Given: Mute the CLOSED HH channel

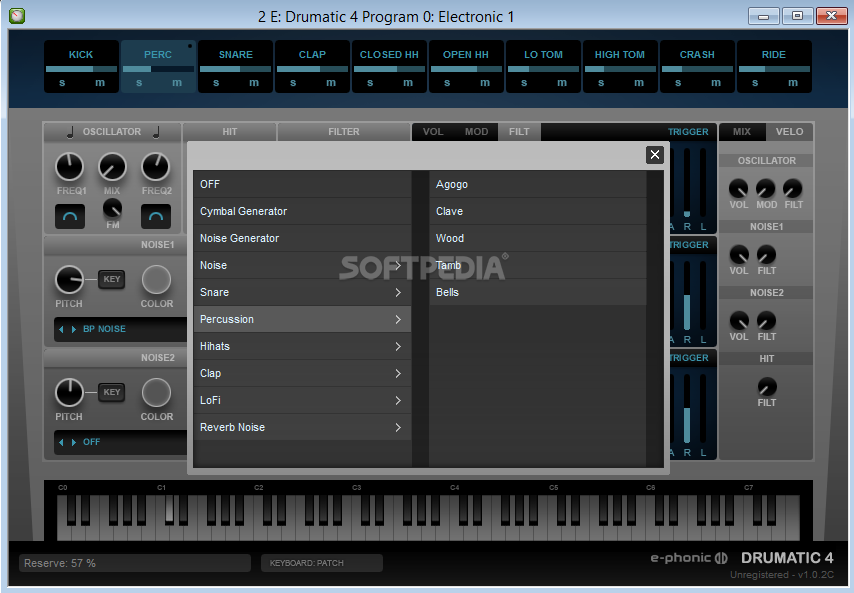Looking at the screenshot, I should [x=407, y=83].
